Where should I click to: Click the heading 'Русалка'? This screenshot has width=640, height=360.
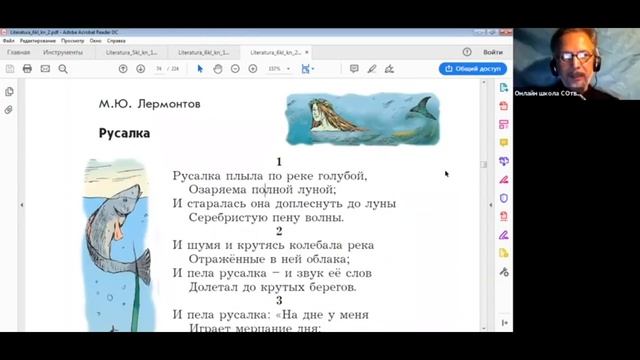click(124, 133)
